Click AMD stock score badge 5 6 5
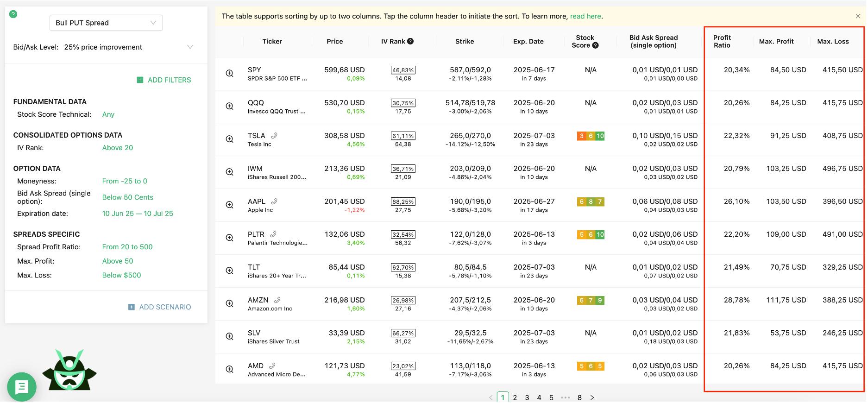This screenshot has height=403, width=868. pos(591,366)
